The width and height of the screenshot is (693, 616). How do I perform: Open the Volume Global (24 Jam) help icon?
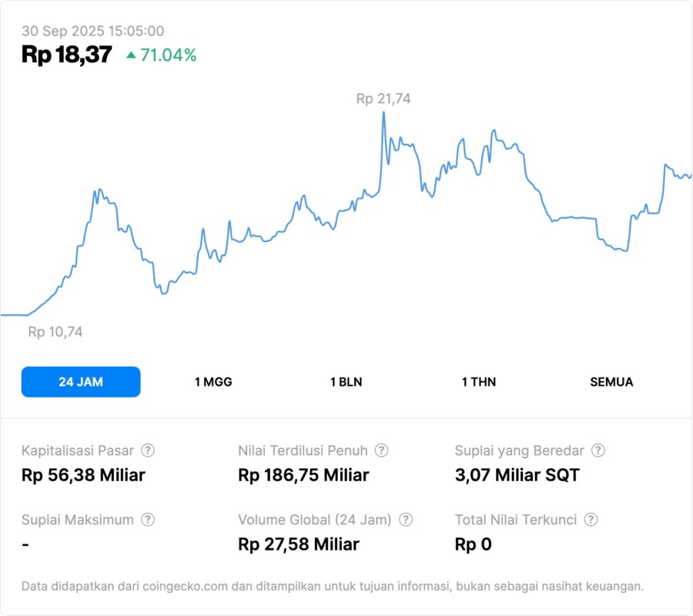click(406, 520)
